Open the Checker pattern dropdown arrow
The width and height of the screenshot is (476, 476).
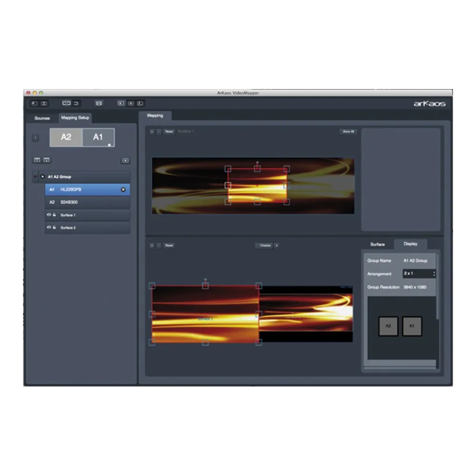277,246
